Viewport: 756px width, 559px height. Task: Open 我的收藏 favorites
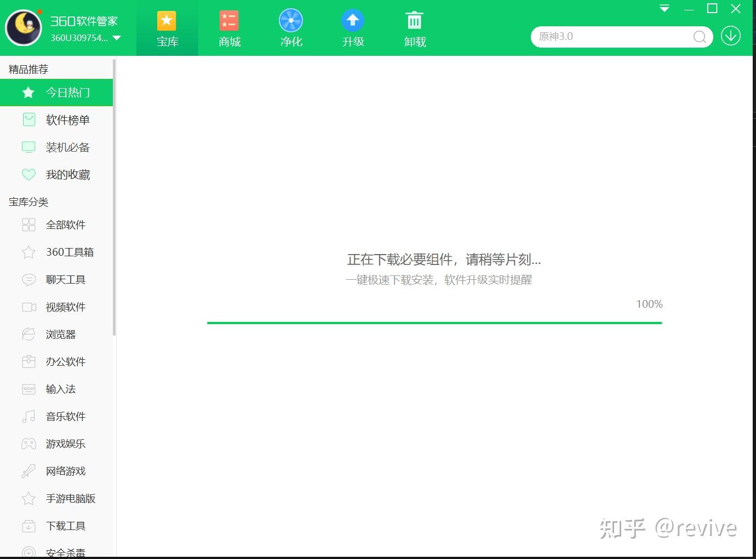[56, 174]
